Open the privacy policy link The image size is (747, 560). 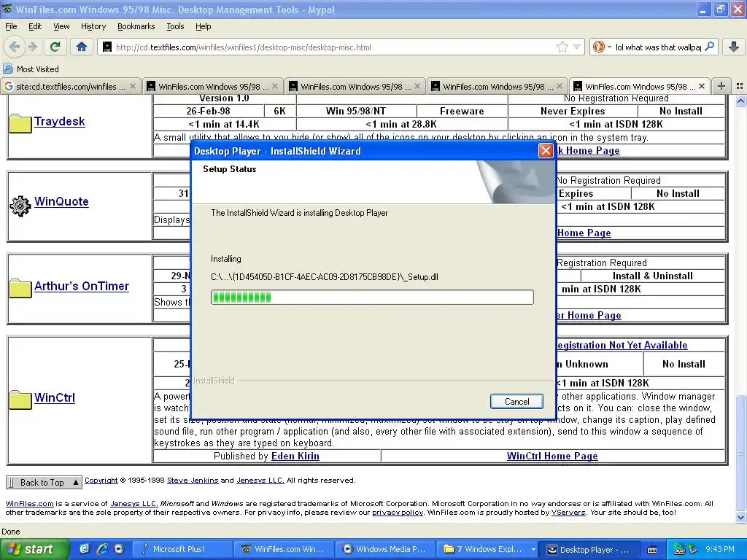point(398,513)
